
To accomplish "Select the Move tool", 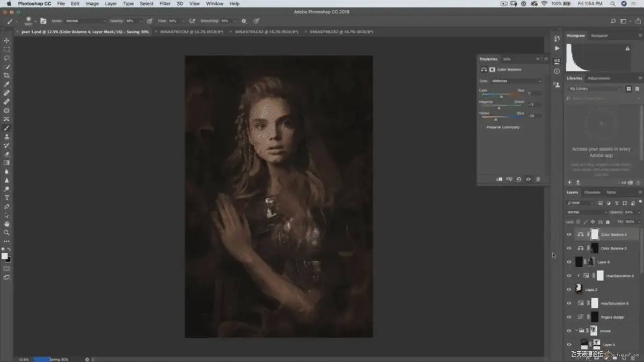I will tap(6, 41).
